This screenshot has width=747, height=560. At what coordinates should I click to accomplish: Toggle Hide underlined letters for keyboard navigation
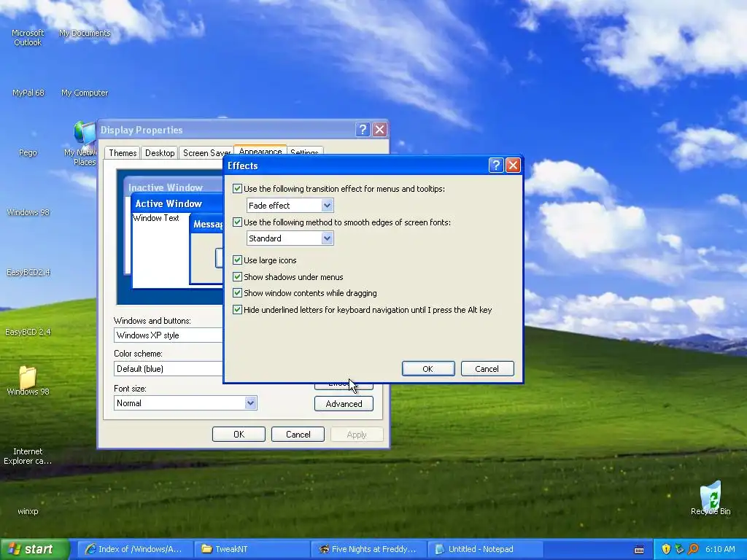point(237,309)
